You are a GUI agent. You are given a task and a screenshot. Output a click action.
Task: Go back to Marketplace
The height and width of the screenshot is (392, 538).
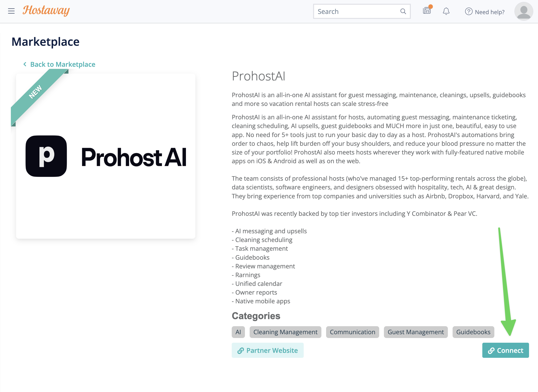pyautogui.click(x=63, y=64)
